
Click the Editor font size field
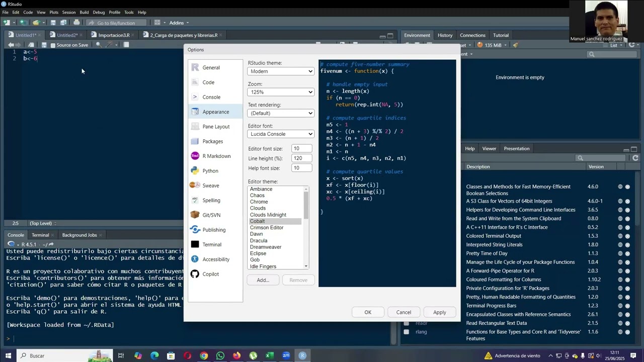[x=301, y=148]
